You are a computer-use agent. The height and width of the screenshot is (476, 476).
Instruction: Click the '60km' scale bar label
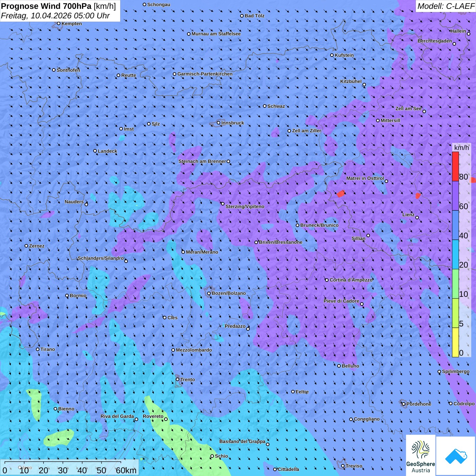[x=126, y=470]
